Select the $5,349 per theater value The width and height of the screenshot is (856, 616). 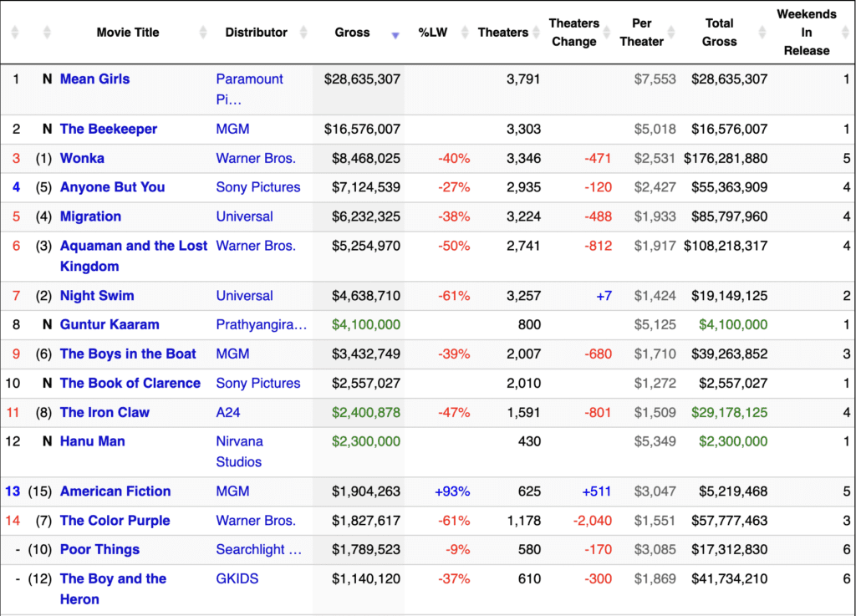click(x=655, y=441)
